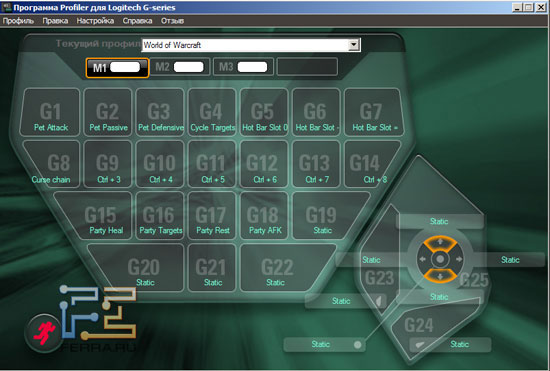Screen dimensions: 550x371
Task: Close the Profiler window
Action: pos(541,7)
